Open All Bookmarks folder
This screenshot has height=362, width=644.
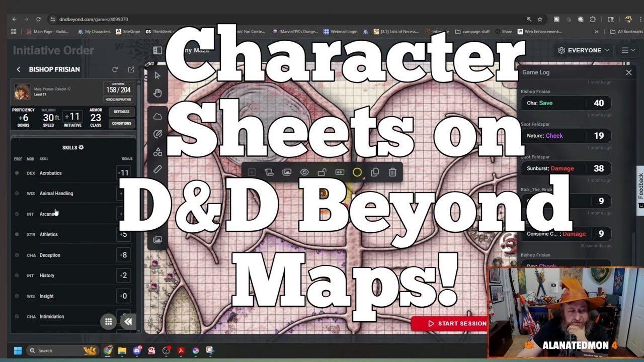[626, 31]
